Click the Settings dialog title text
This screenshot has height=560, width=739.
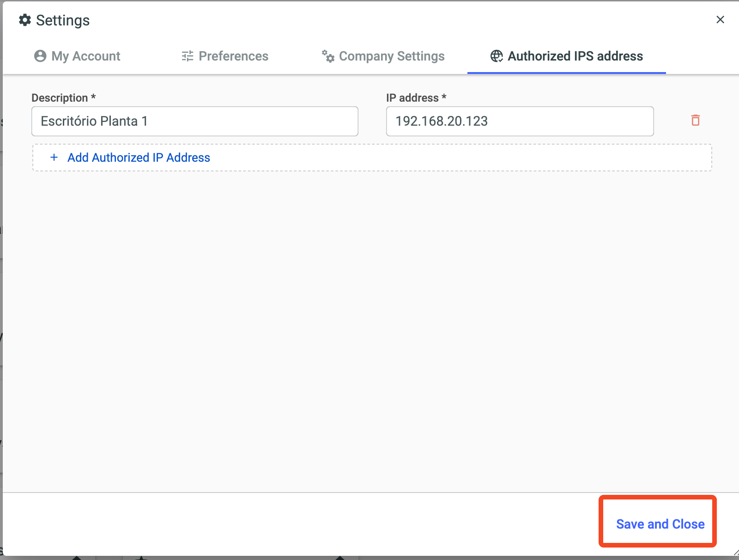(63, 20)
